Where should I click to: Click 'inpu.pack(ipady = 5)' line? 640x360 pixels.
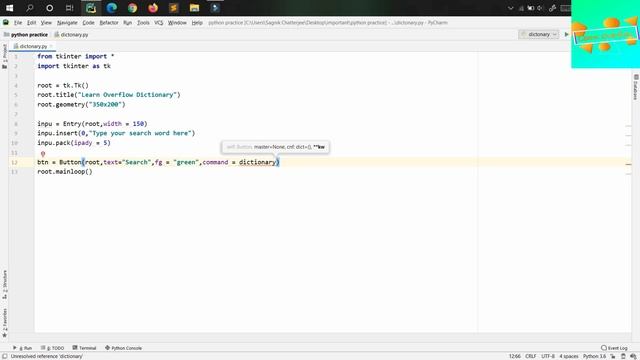[74, 143]
